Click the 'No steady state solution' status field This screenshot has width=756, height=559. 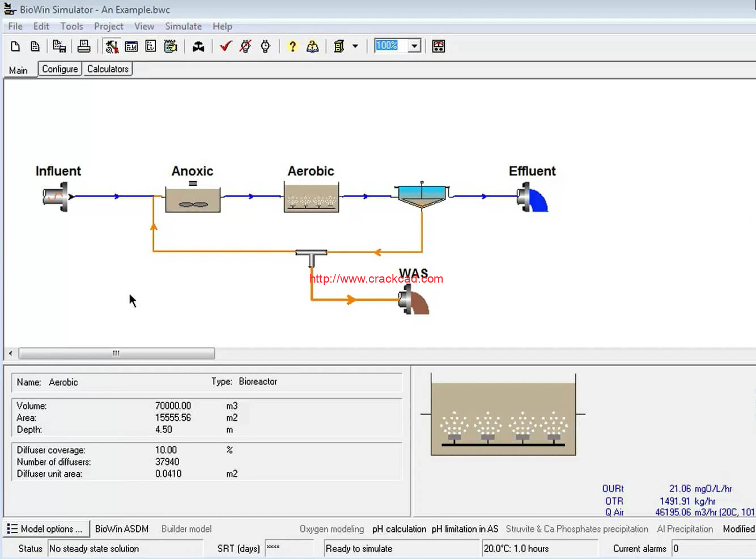click(x=125, y=549)
